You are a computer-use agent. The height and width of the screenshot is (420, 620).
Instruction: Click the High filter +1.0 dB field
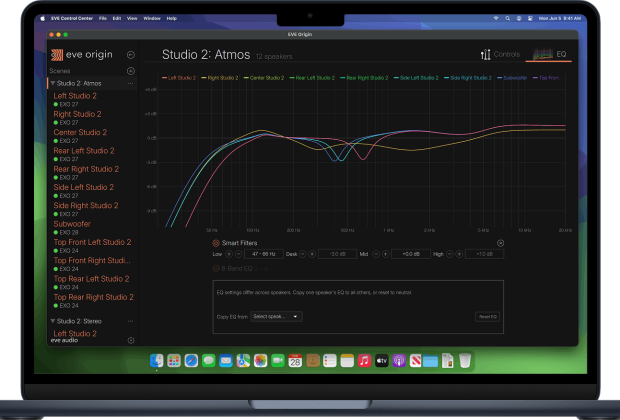484,254
